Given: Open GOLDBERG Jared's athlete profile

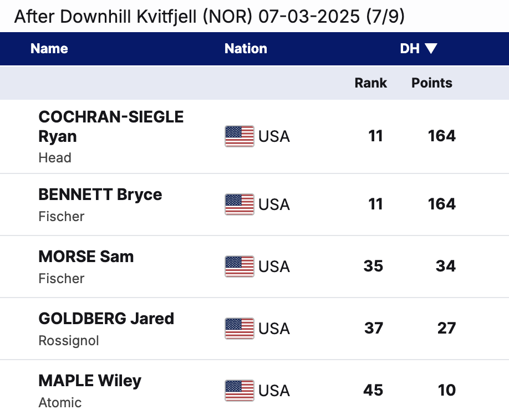Looking at the screenshot, I should pos(106,319).
